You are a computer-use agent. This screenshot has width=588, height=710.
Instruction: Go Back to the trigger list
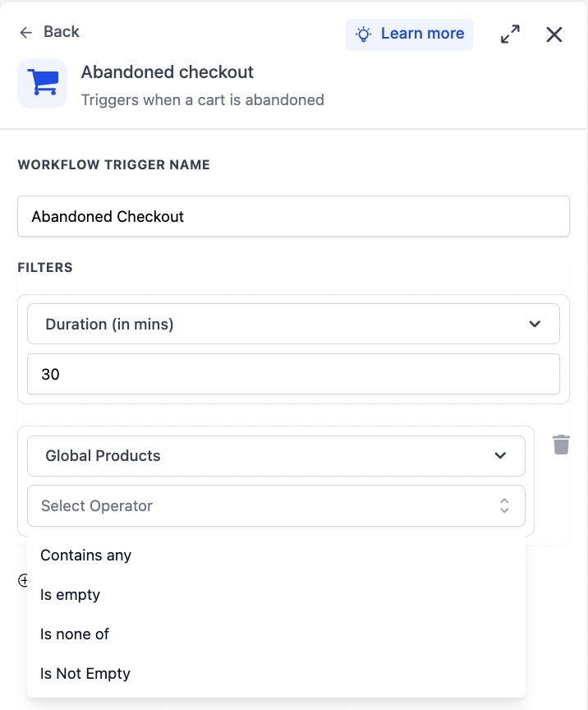pos(61,32)
